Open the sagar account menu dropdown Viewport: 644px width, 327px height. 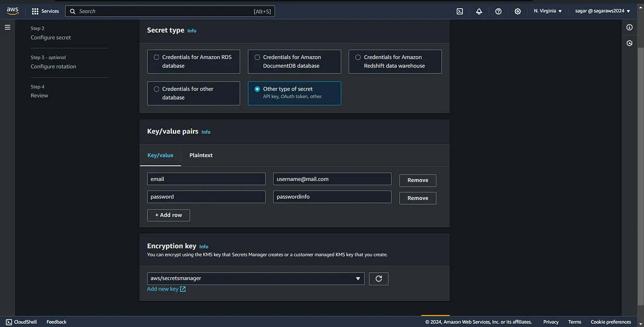[603, 11]
